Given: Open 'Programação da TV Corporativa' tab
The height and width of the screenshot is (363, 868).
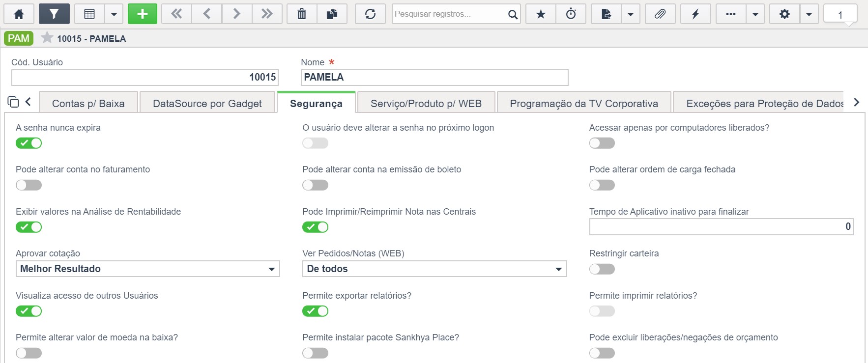Looking at the screenshot, I should pyautogui.click(x=584, y=103).
